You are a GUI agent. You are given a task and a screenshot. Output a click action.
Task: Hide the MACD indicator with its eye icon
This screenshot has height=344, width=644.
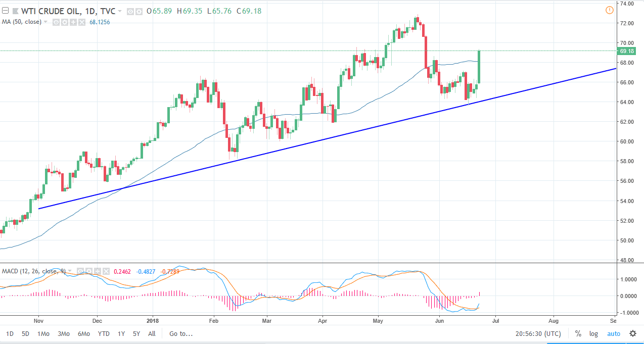[x=80, y=271]
